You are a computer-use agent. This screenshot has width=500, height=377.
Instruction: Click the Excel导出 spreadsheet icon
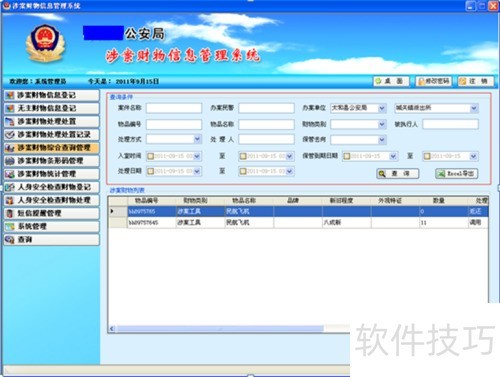[x=441, y=174]
